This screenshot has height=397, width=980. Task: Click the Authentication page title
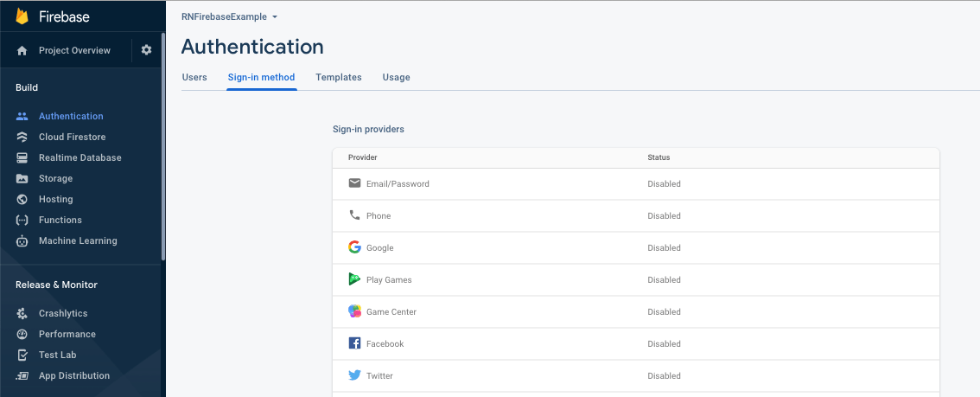pos(252,47)
